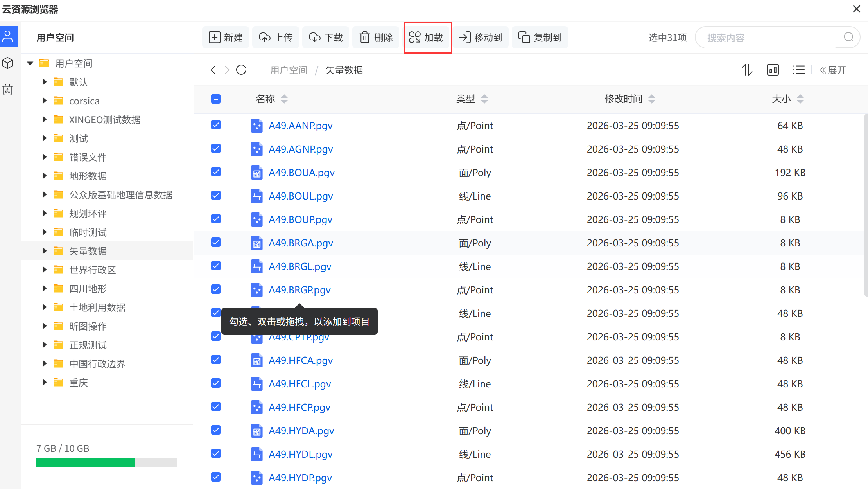
Task: Uncheck the A49.BOUL.pgv checkbox
Action: [x=216, y=195]
